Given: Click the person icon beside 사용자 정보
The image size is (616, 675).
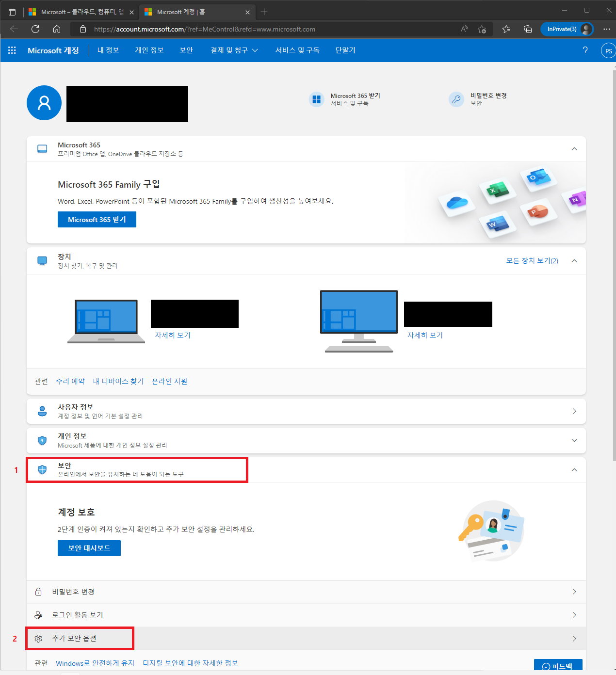Looking at the screenshot, I should (42, 411).
